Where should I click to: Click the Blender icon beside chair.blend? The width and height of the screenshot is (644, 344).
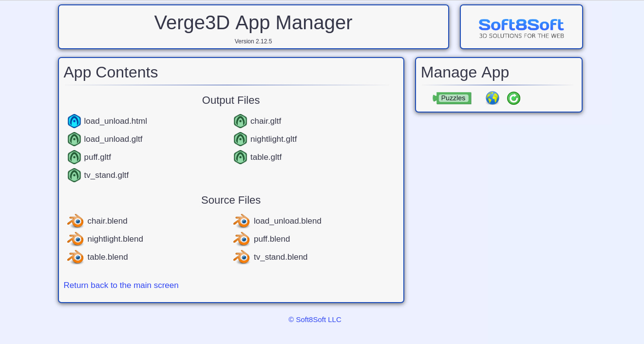coord(76,221)
